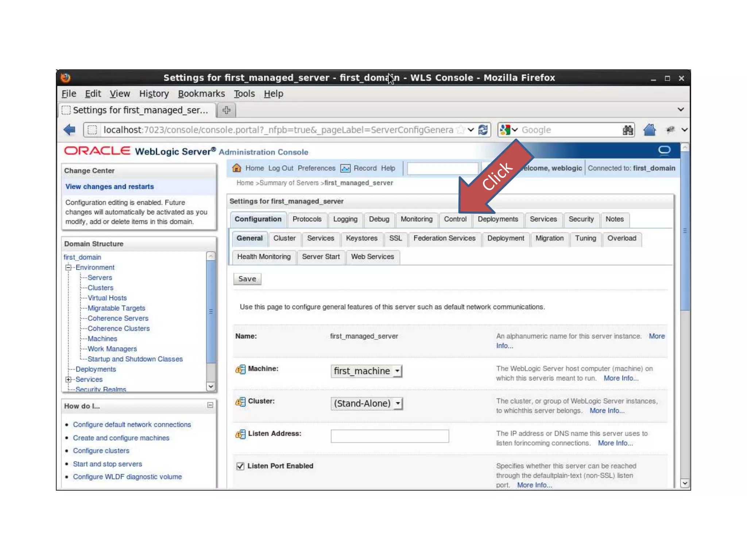Click the Listen Address input field
Screen dimensions: 747x560
pos(390,436)
